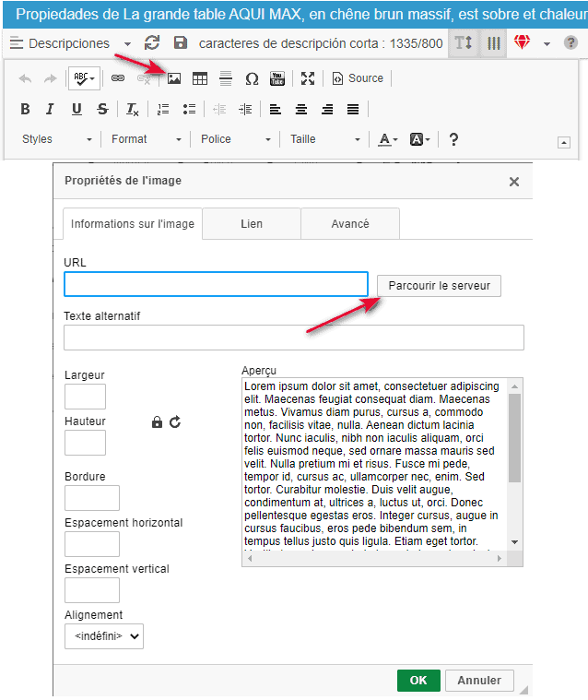
Task: Click into the URL input field
Action: tap(216, 284)
